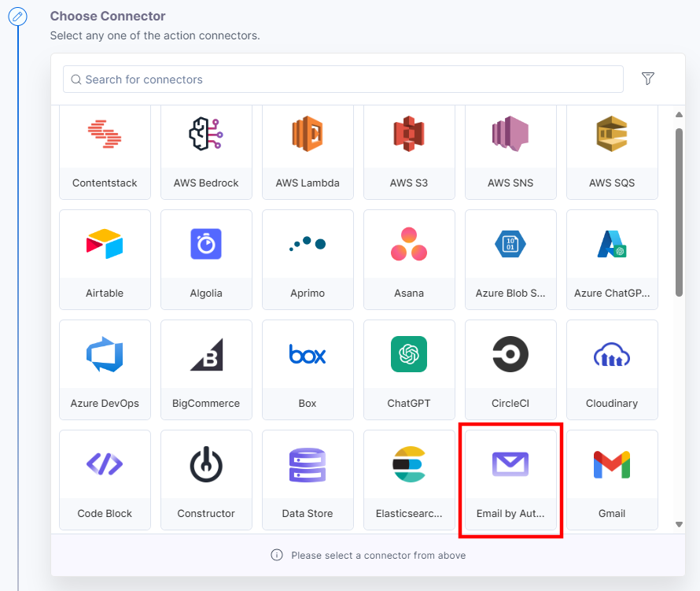This screenshot has height=591, width=700.
Task: Open the Gmail connector
Action: tap(612, 480)
